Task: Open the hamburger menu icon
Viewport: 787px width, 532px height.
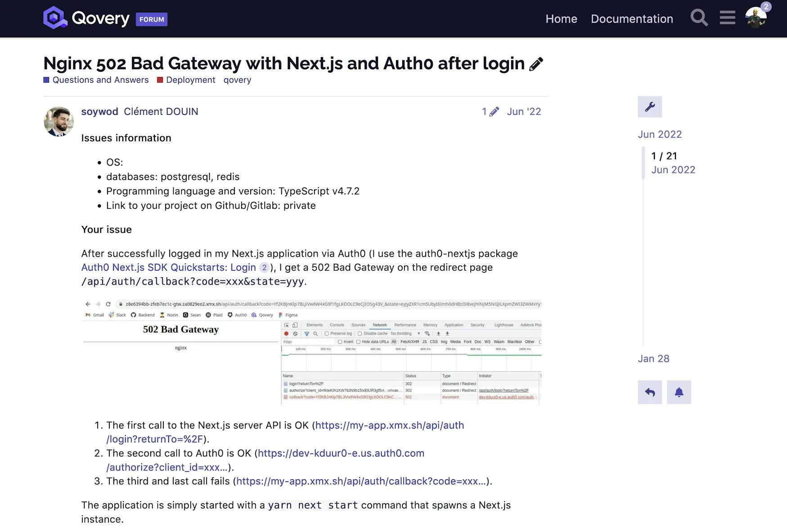Action: click(727, 18)
